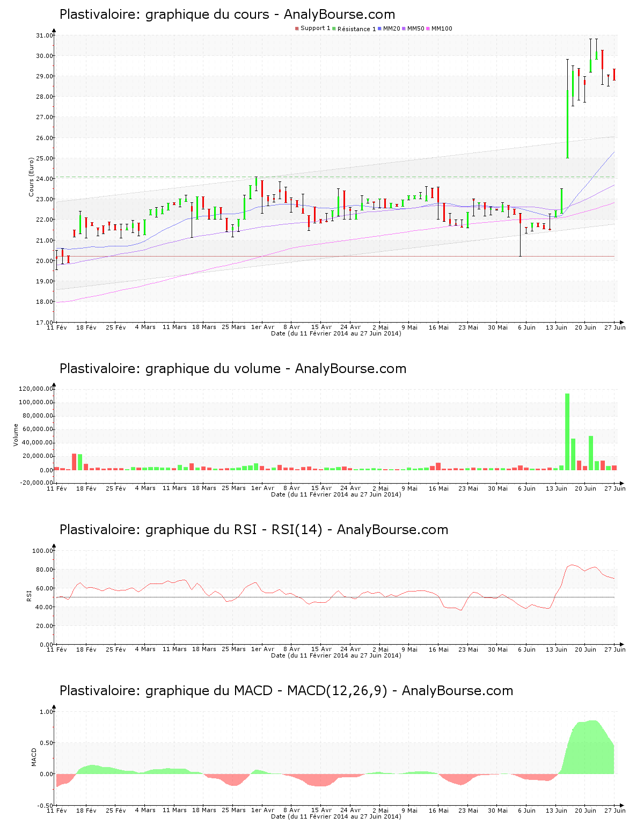Click '20 Juin' date on MACD chart

(x=586, y=810)
